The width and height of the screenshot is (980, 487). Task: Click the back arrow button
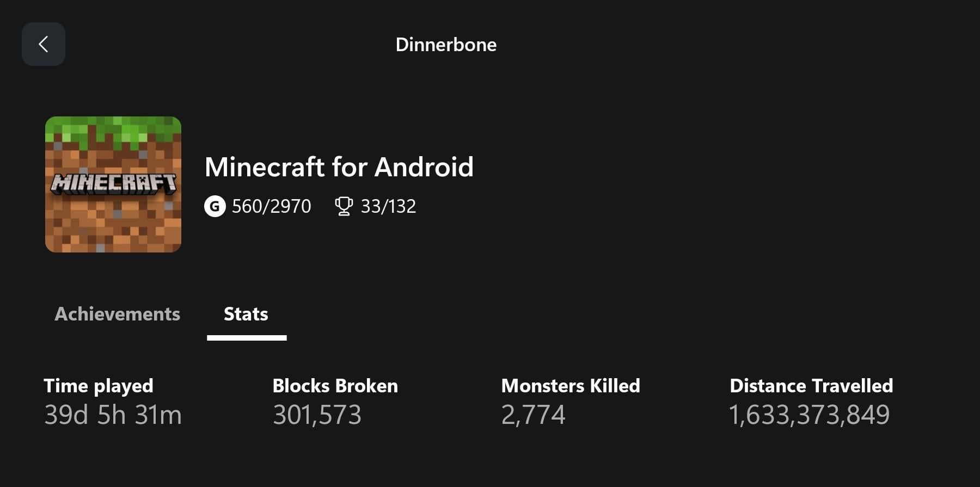tap(44, 44)
